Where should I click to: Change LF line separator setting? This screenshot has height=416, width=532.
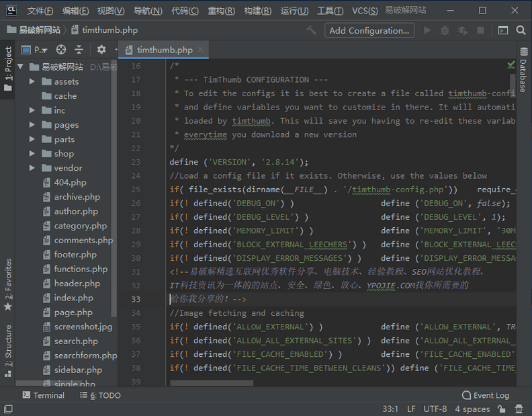[x=411, y=409]
